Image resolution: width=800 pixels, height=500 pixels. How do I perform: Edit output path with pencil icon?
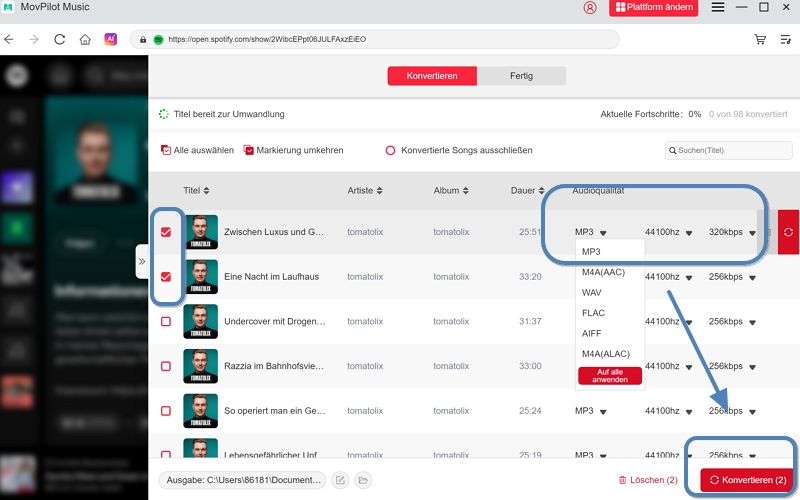coord(340,480)
